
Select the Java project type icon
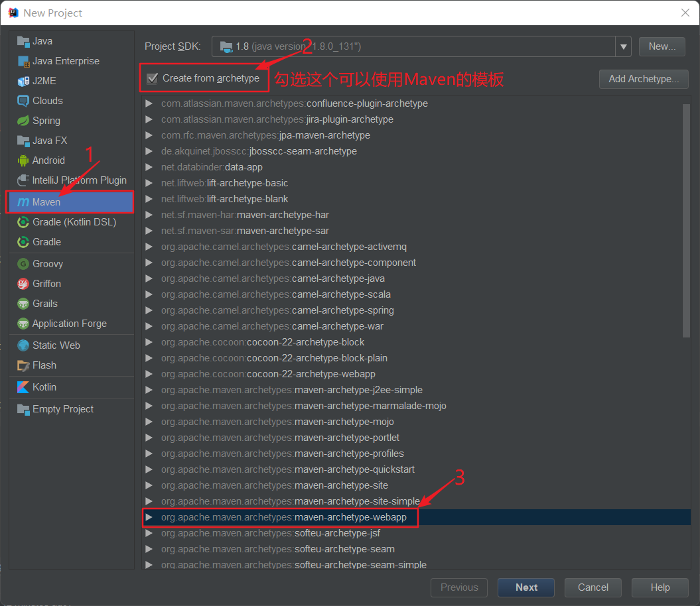23,41
